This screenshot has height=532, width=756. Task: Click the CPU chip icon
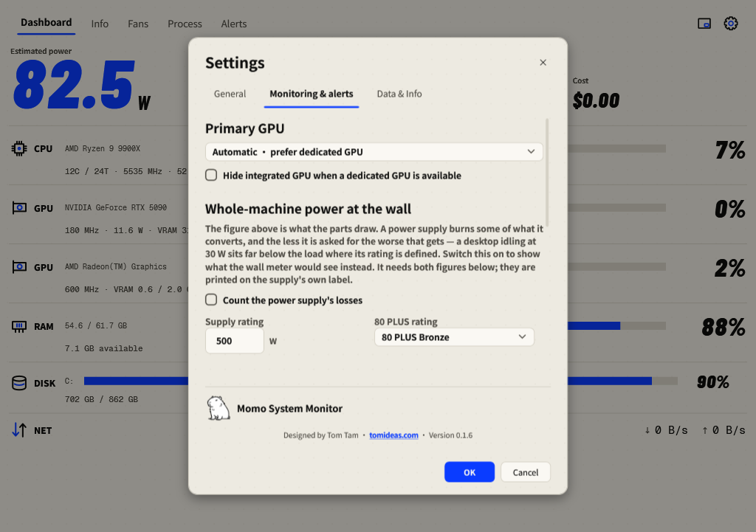pos(19,148)
